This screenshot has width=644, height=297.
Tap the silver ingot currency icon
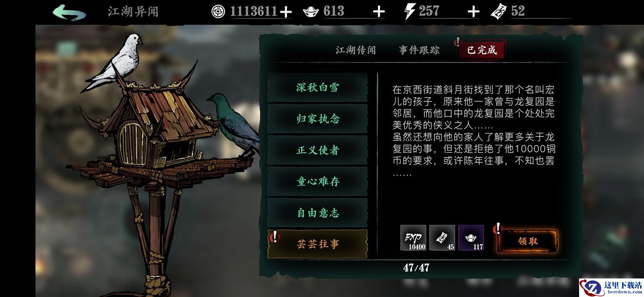tap(311, 11)
